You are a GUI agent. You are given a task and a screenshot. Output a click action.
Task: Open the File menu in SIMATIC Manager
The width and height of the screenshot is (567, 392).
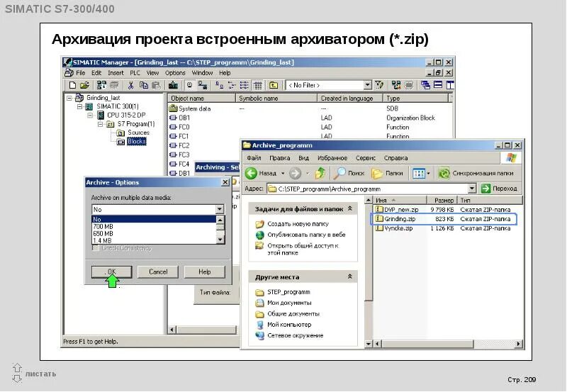click(81, 73)
